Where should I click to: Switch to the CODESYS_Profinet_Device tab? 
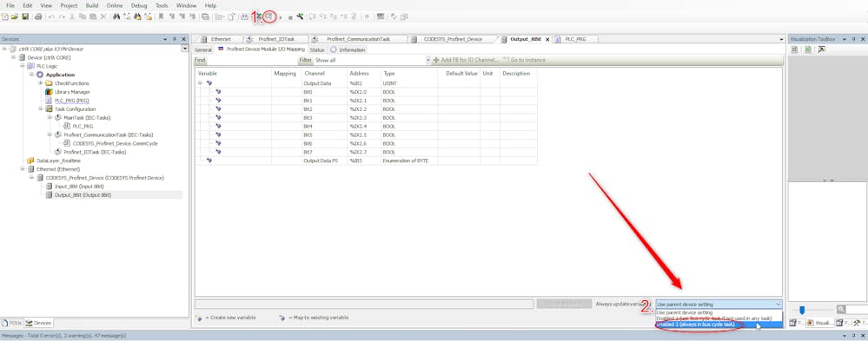[453, 39]
